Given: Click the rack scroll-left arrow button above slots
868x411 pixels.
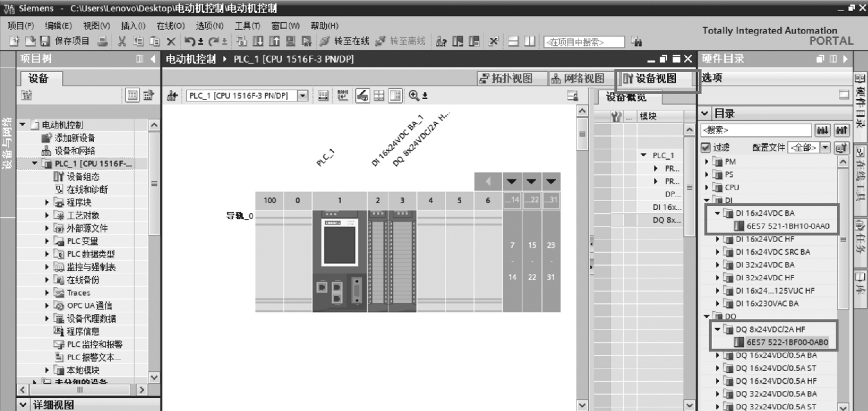Looking at the screenshot, I should (488, 182).
